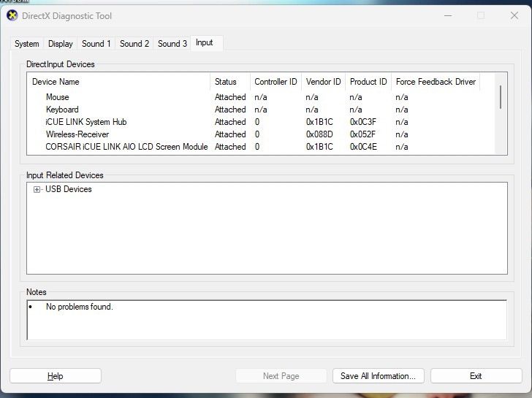Screen dimensions: 532x398
Task: Switch to the System tab
Action: tap(27, 44)
